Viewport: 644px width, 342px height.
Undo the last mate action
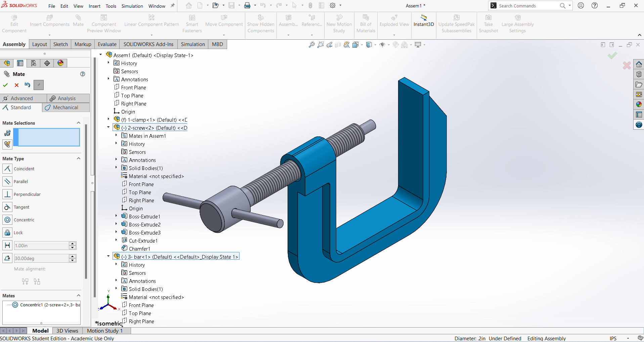point(28,85)
